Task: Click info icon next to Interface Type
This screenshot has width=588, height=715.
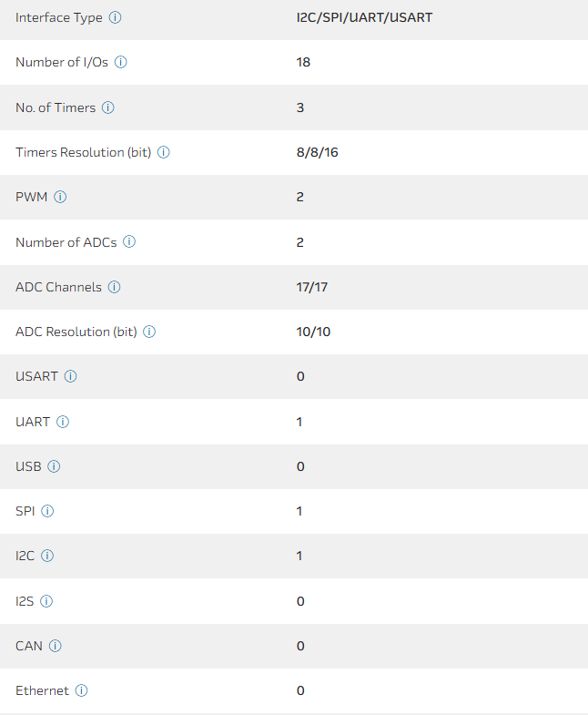Action: click(116, 17)
